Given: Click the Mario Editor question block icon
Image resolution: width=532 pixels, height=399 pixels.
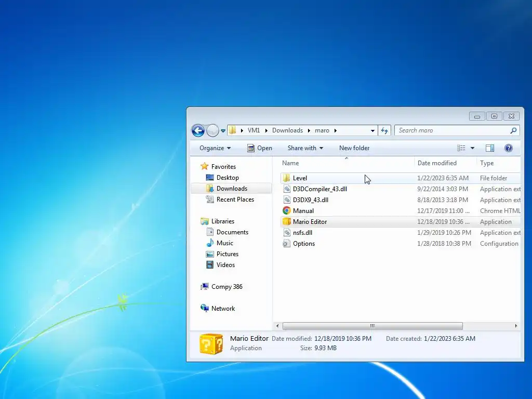Looking at the screenshot, I should pos(287,221).
